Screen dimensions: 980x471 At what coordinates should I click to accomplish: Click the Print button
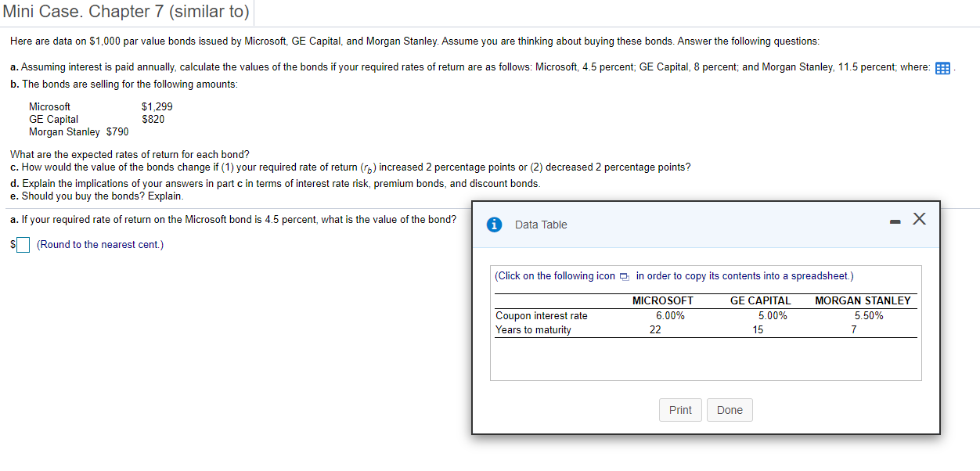680,410
